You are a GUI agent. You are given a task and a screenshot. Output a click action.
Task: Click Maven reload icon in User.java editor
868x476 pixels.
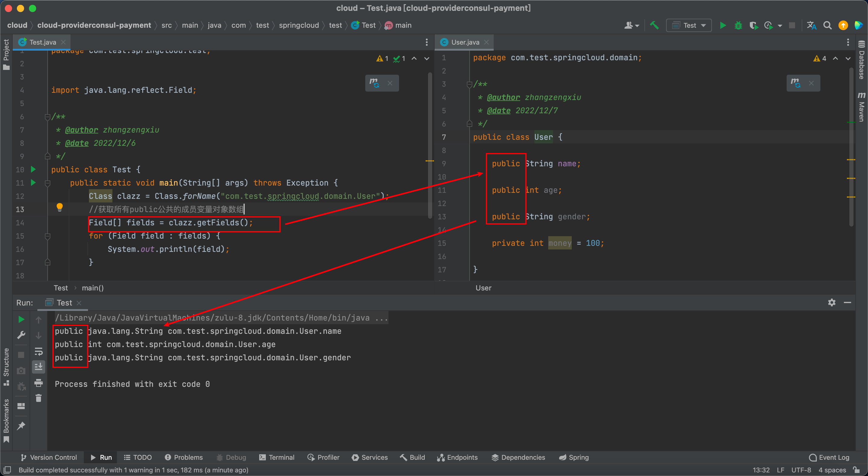796,83
